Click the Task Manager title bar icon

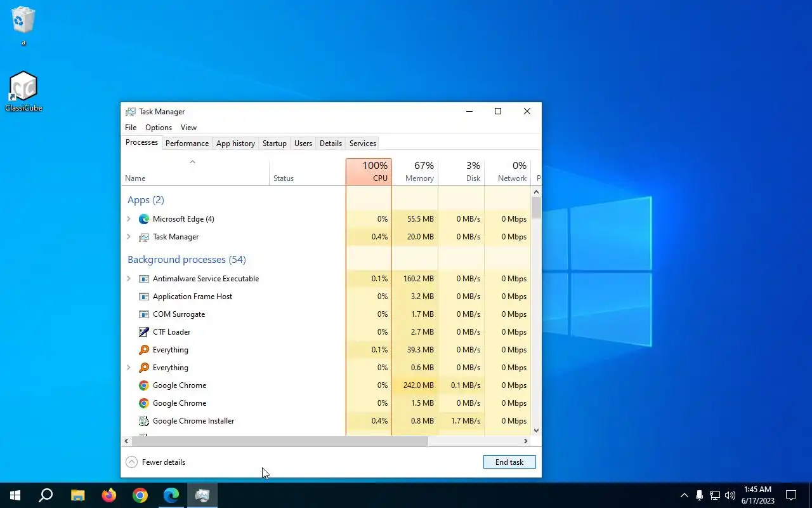[x=131, y=112]
